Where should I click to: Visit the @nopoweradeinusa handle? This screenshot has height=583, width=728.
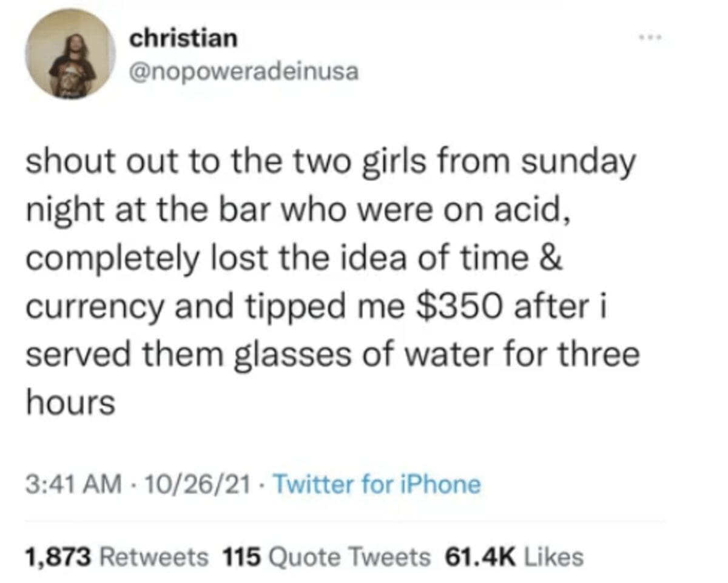pos(244,72)
